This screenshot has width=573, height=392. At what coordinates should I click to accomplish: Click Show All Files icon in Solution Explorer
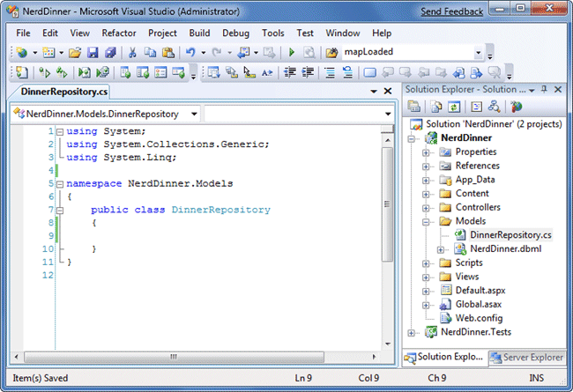pos(436,107)
